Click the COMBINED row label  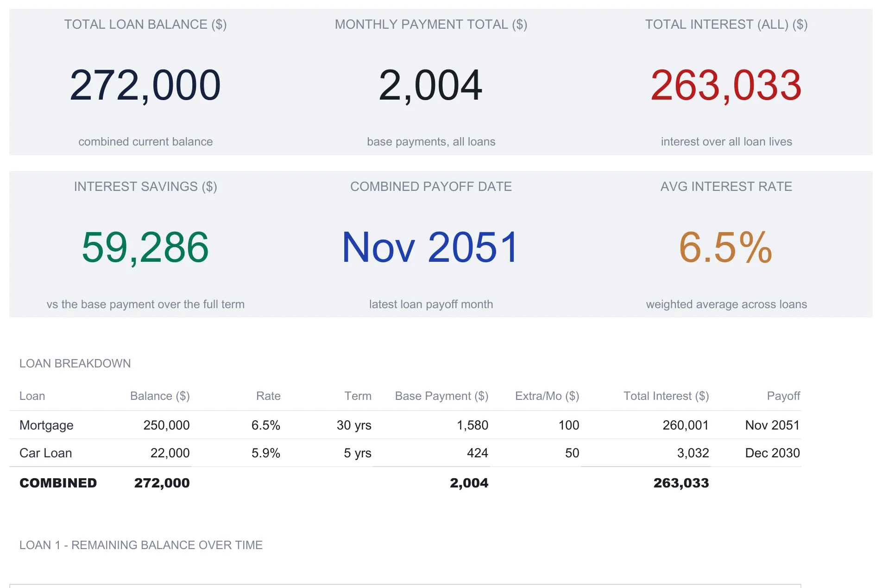tap(58, 483)
